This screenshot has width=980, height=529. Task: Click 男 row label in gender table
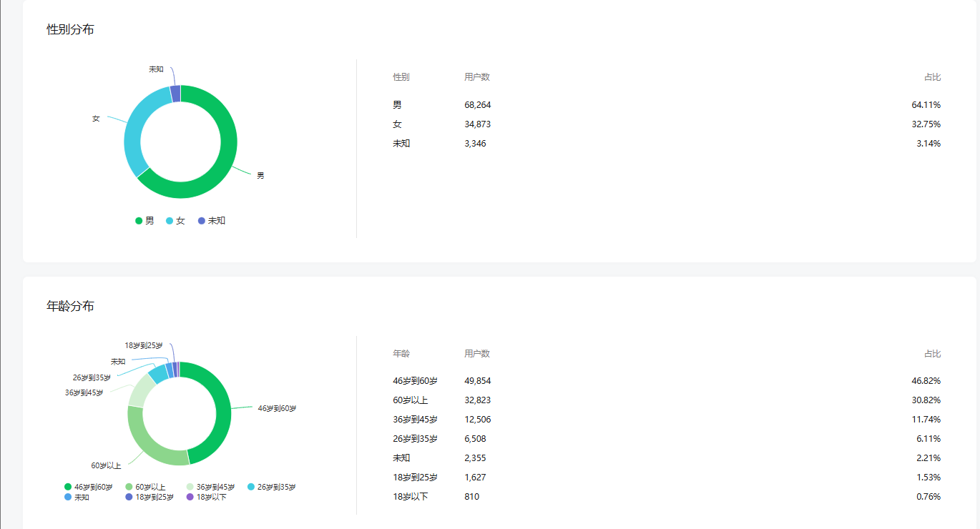pyautogui.click(x=397, y=105)
